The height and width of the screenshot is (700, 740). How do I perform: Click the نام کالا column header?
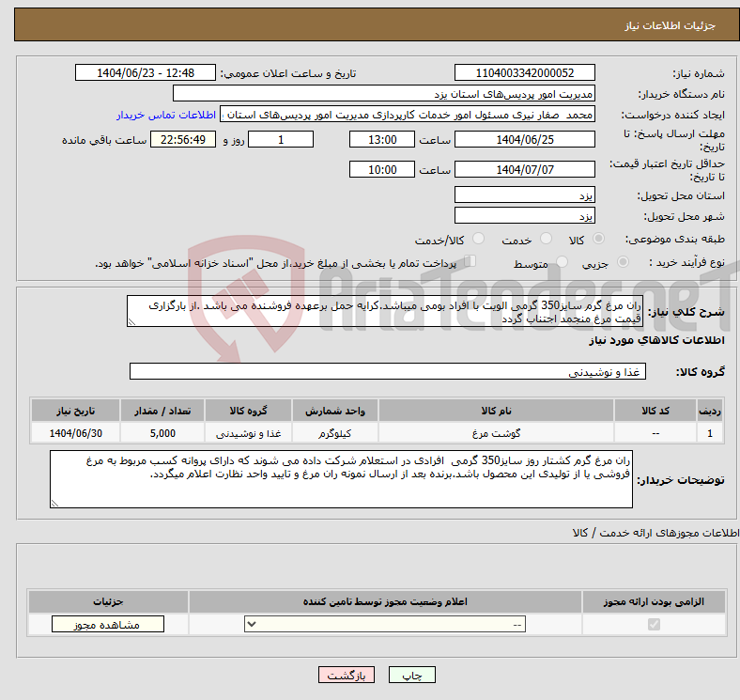click(496, 411)
